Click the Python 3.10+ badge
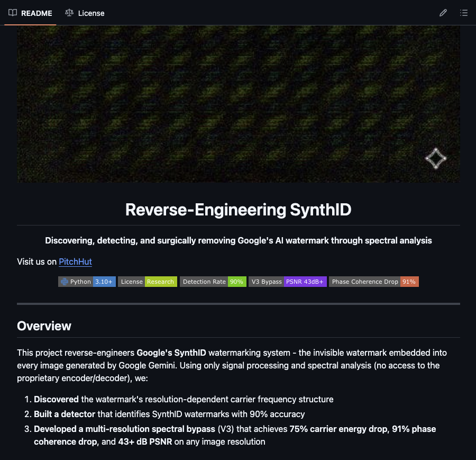The height and width of the screenshot is (460, 476). 87,282
